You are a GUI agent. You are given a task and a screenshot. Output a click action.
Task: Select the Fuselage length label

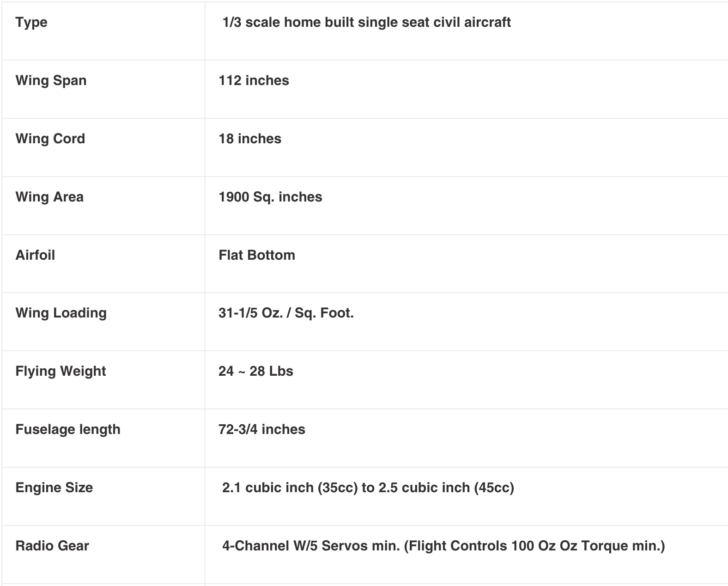[68, 429]
